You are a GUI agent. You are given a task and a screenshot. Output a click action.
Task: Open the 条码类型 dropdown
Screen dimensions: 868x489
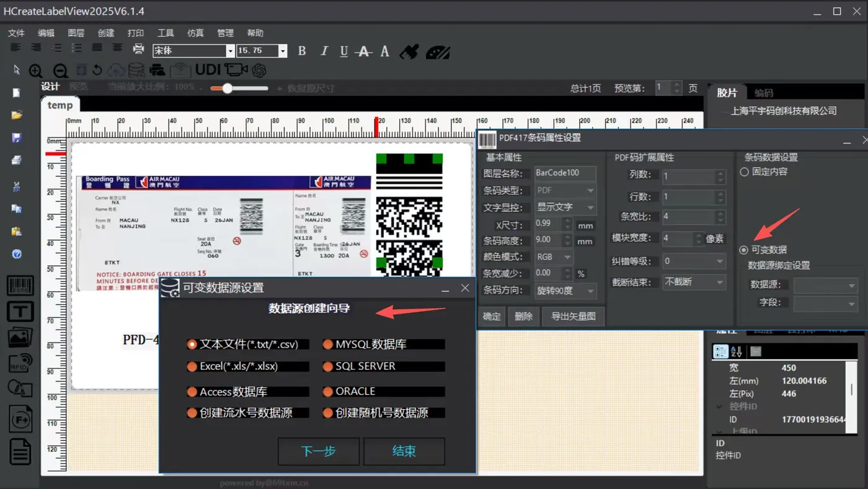point(565,190)
